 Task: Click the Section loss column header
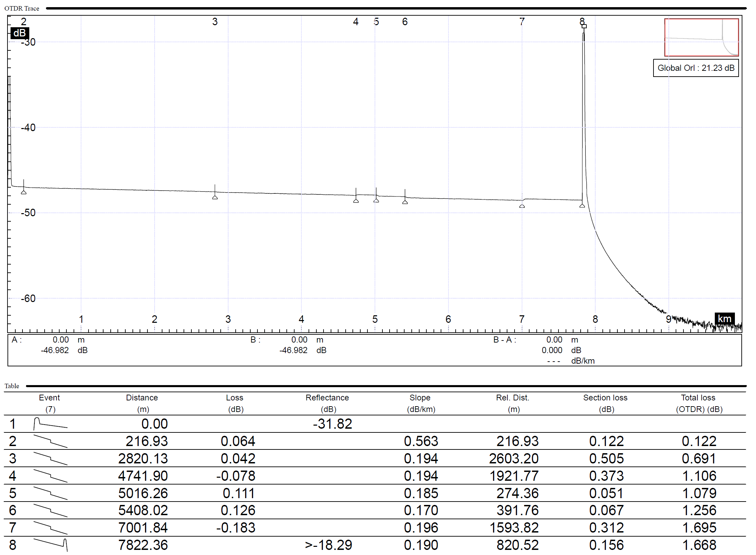point(605,403)
